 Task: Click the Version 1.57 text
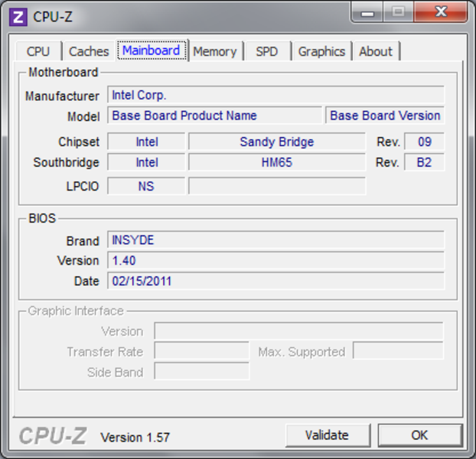click(x=135, y=438)
